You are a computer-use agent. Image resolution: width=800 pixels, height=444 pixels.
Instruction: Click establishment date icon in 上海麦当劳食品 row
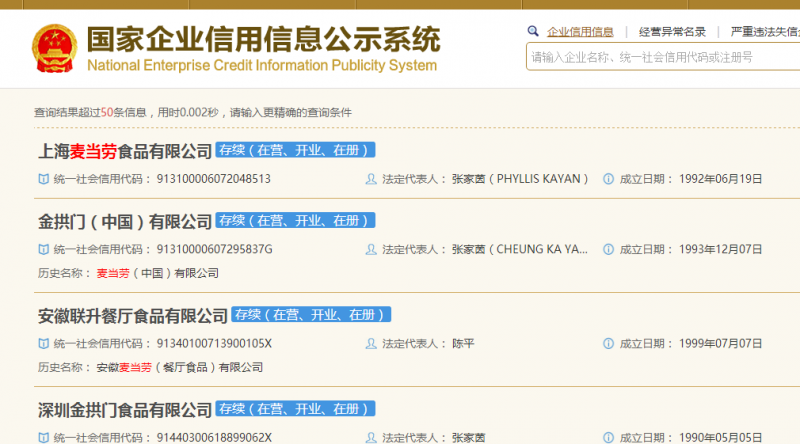pos(609,179)
